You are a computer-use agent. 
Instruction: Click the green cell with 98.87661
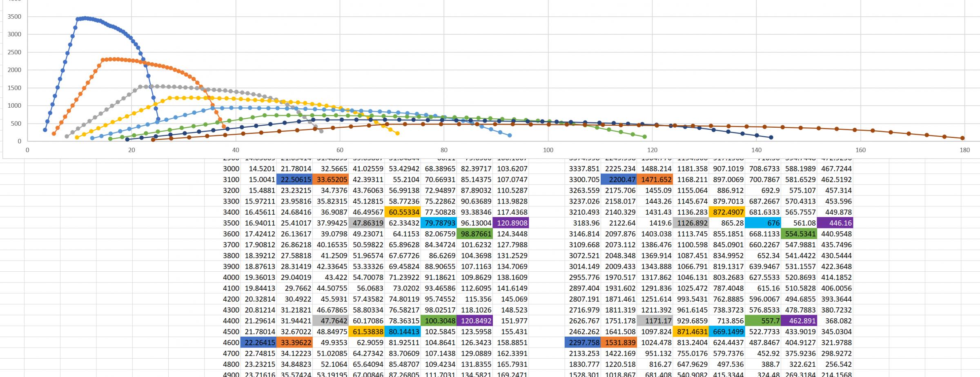tap(474, 234)
